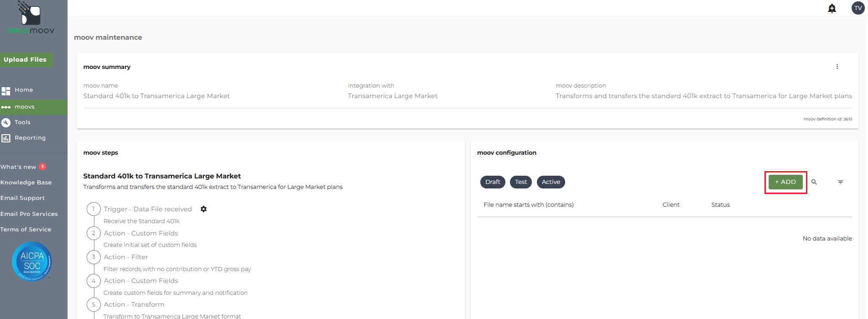Open Trigger step gear settings

(x=203, y=209)
